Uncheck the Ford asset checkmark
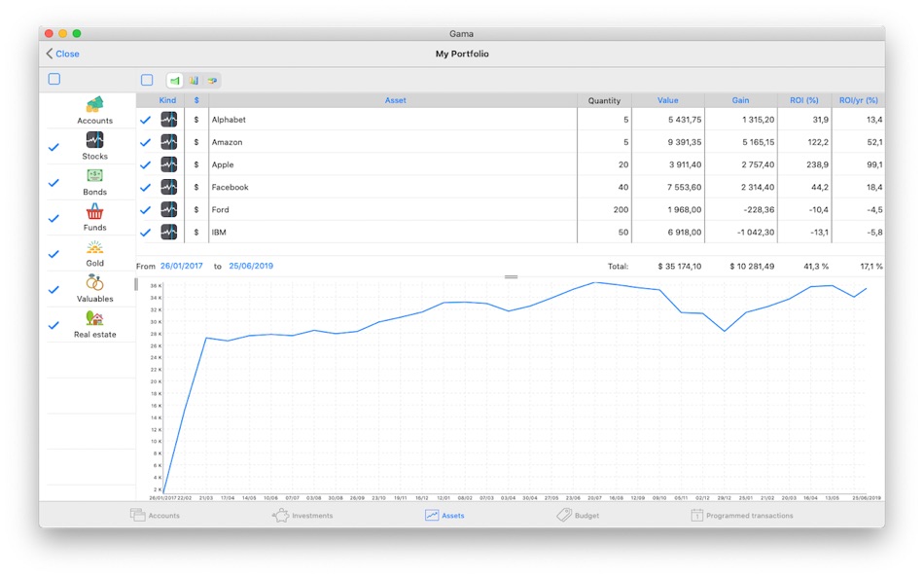Screen dimensions: 924x578 point(146,210)
